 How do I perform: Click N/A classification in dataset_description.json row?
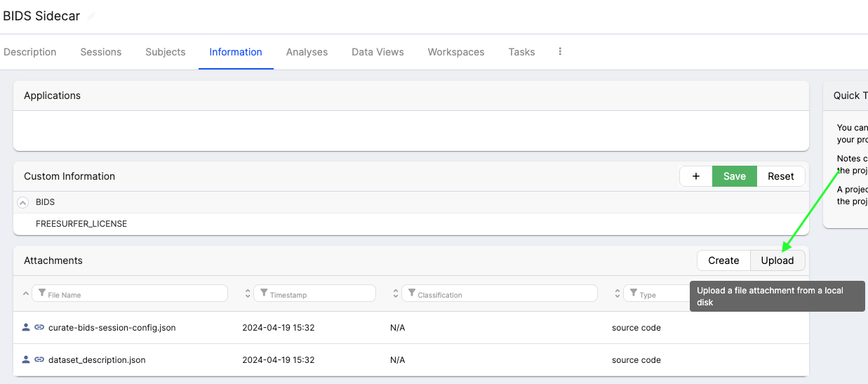click(x=398, y=360)
